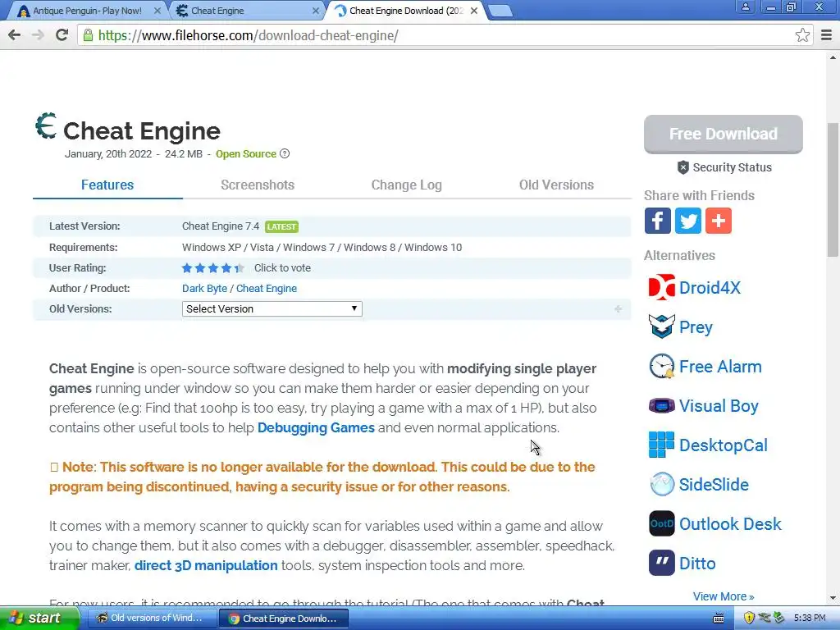Open the Outlook Desk alternative link
The image size is (840, 630).
tap(730, 524)
